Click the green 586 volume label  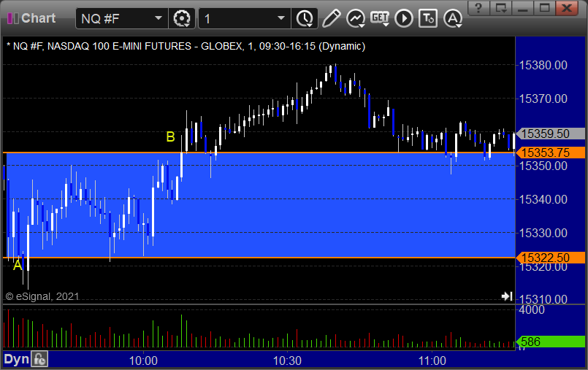click(x=551, y=342)
